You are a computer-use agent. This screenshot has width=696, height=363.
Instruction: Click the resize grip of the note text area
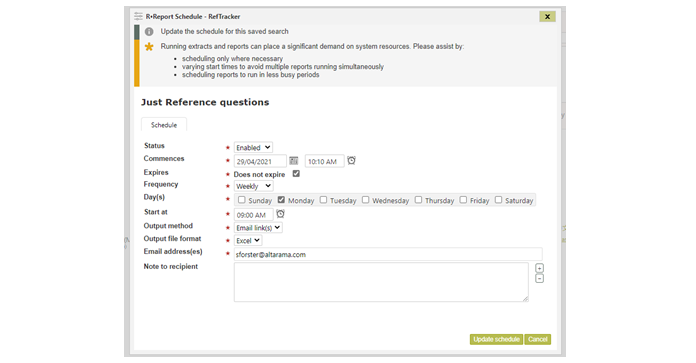tap(525, 299)
